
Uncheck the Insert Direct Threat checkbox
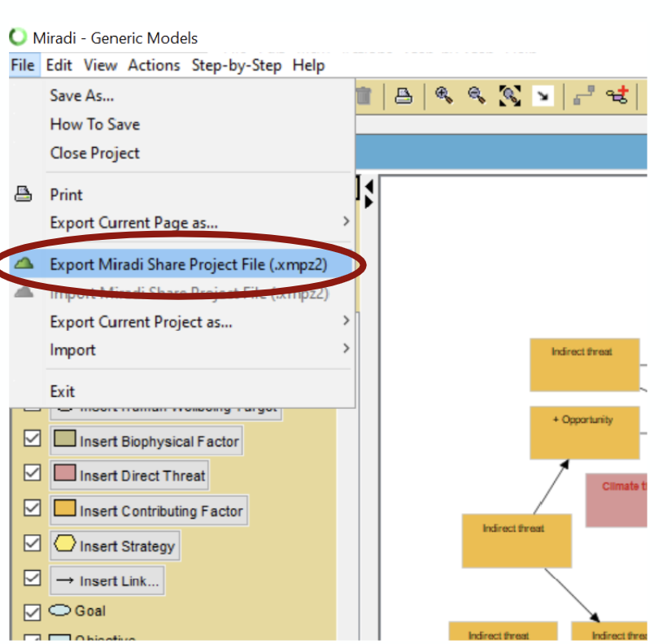pyautogui.click(x=32, y=472)
